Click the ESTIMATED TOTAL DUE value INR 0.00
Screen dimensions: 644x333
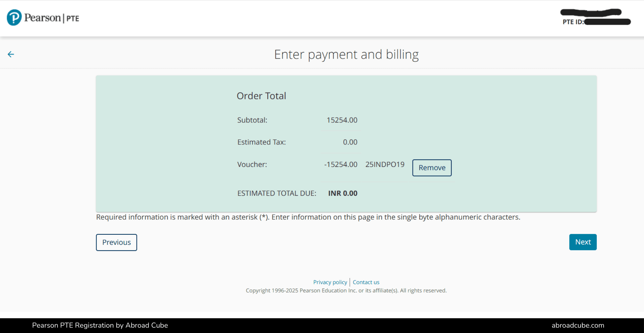(342, 193)
